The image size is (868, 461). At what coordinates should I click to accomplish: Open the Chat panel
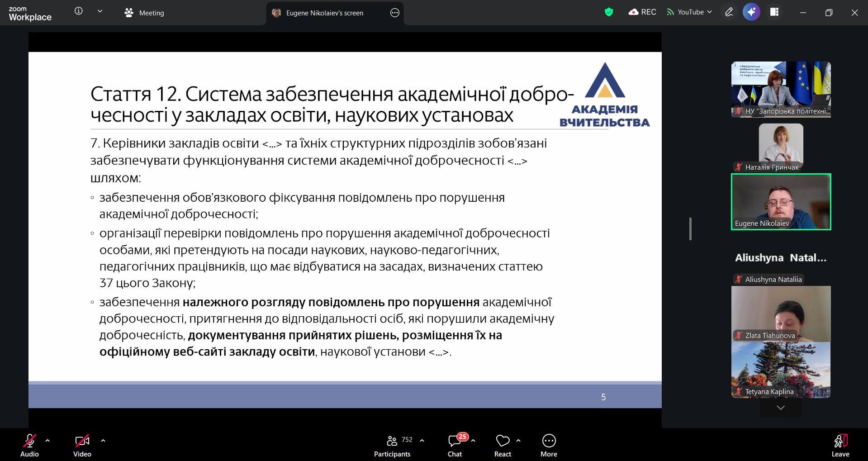[455, 446]
